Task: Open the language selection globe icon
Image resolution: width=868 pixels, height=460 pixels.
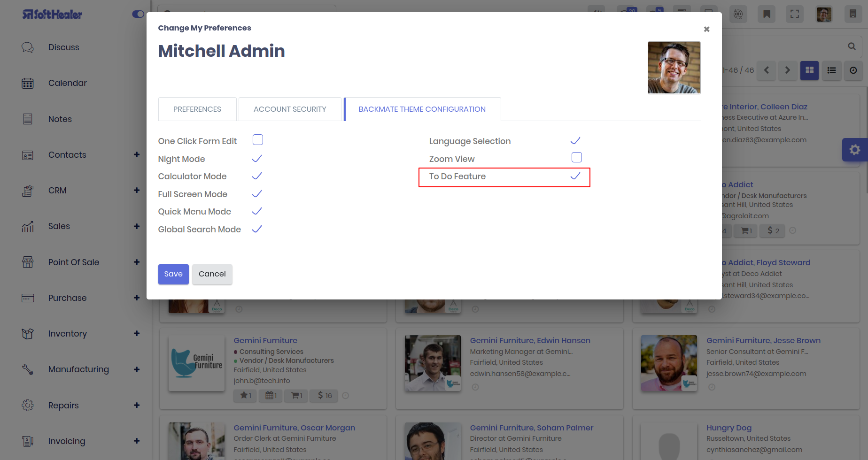Action: 738,14
